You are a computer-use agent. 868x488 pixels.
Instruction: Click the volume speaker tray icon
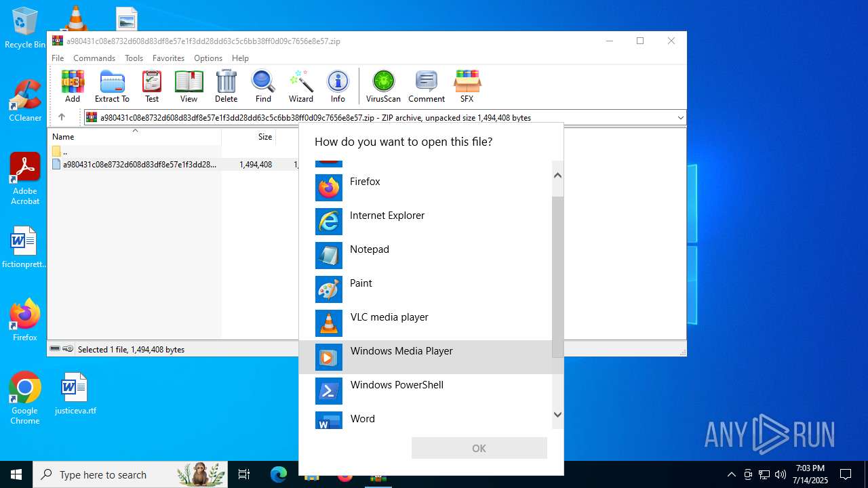click(781, 474)
